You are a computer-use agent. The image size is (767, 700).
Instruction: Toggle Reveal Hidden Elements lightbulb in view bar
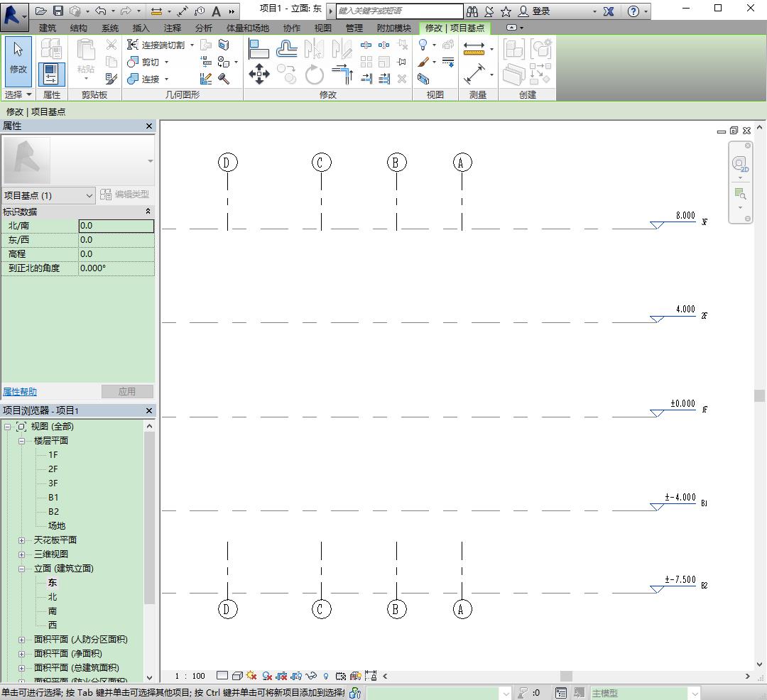tap(326, 676)
